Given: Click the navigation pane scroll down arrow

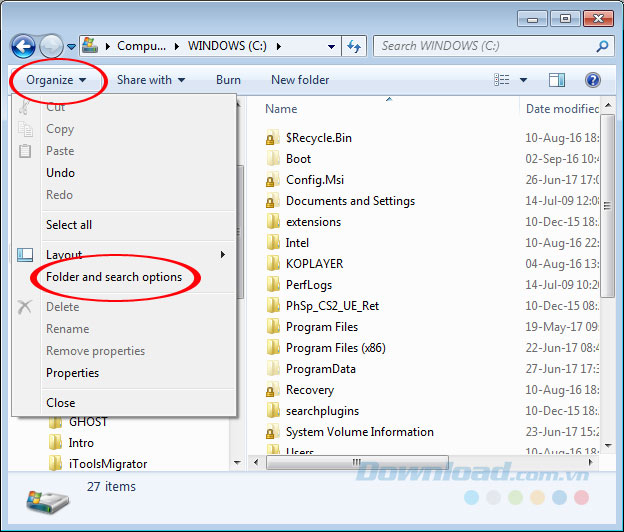Looking at the screenshot, I should 238,462.
